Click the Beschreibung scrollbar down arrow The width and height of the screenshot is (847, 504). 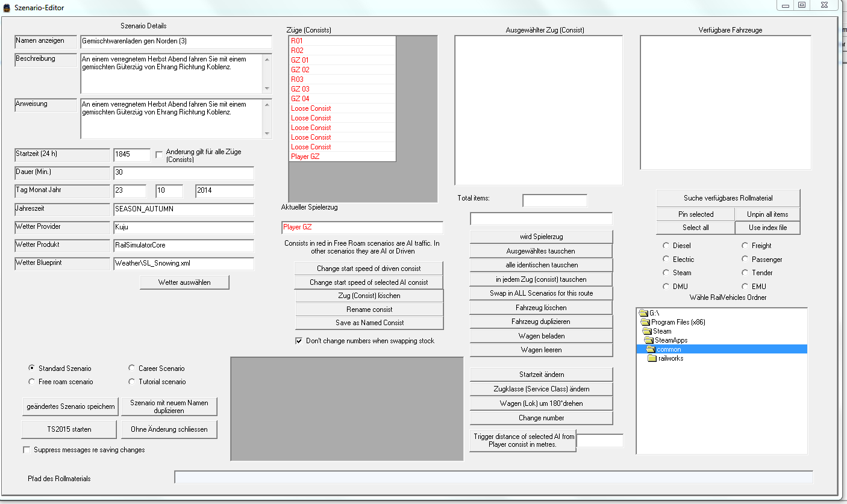click(267, 88)
